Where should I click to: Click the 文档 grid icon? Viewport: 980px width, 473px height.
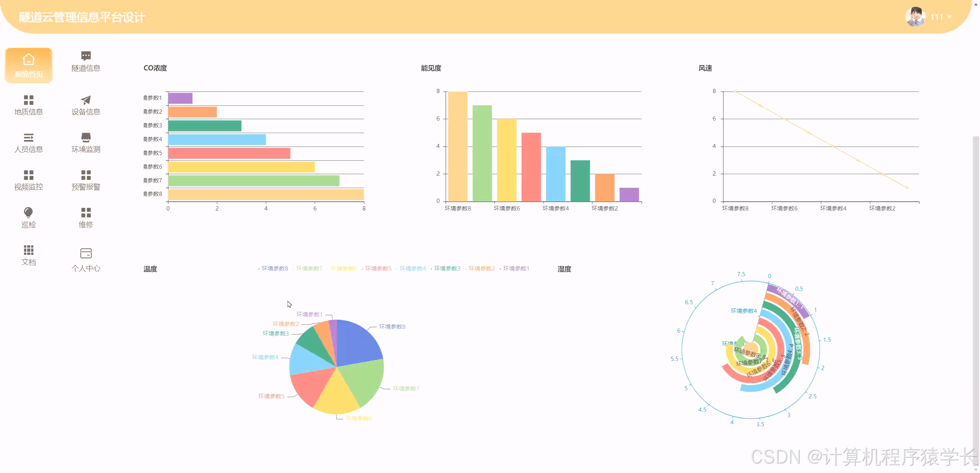[29, 250]
